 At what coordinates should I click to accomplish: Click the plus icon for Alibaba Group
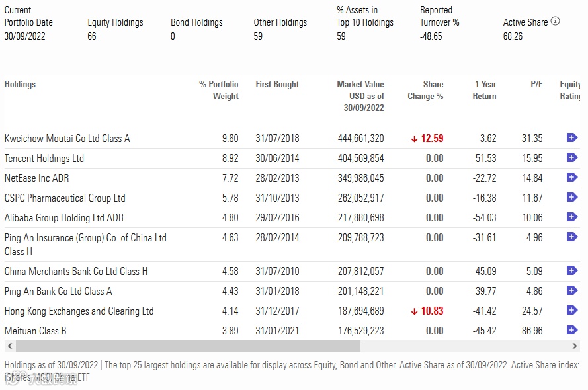(x=572, y=217)
